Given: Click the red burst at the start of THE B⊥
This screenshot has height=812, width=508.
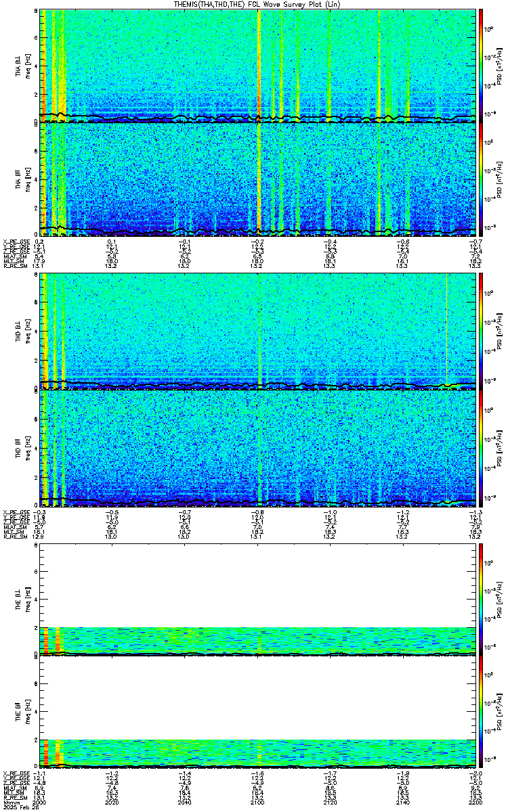Looking at the screenshot, I should [x=45, y=640].
